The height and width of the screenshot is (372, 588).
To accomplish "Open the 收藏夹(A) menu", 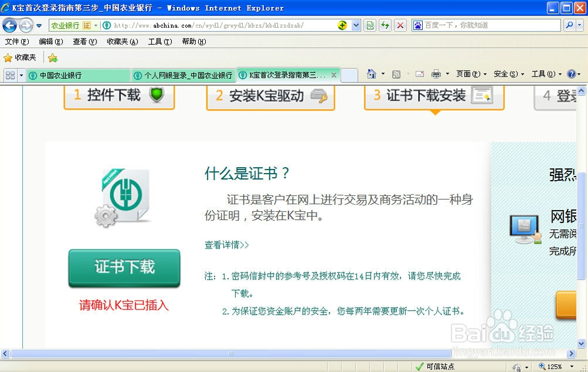I will (x=122, y=42).
